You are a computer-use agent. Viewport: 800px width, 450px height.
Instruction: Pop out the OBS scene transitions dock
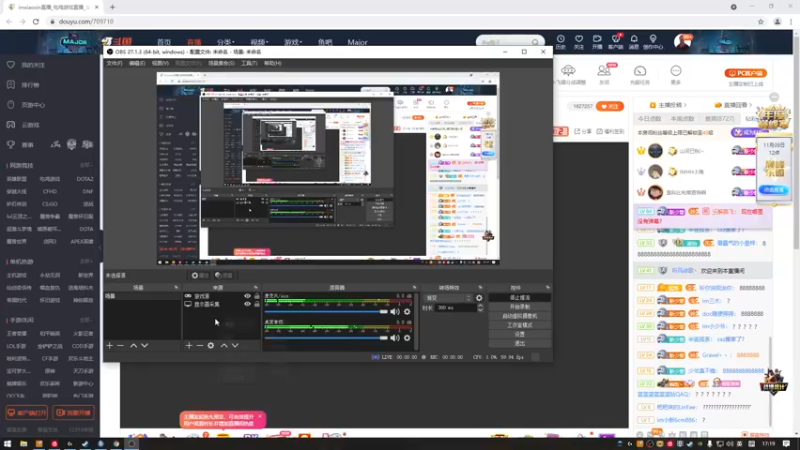[x=480, y=288]
